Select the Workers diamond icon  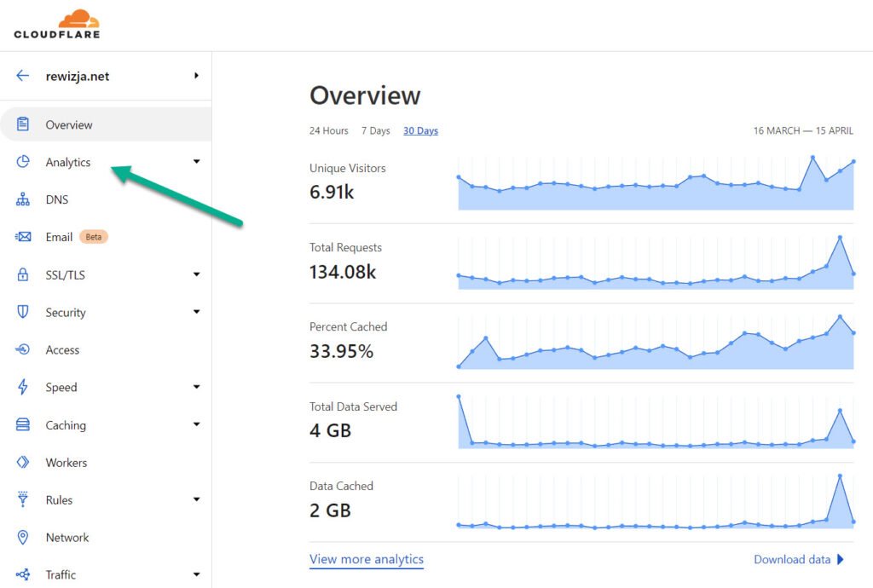point(23,462)
